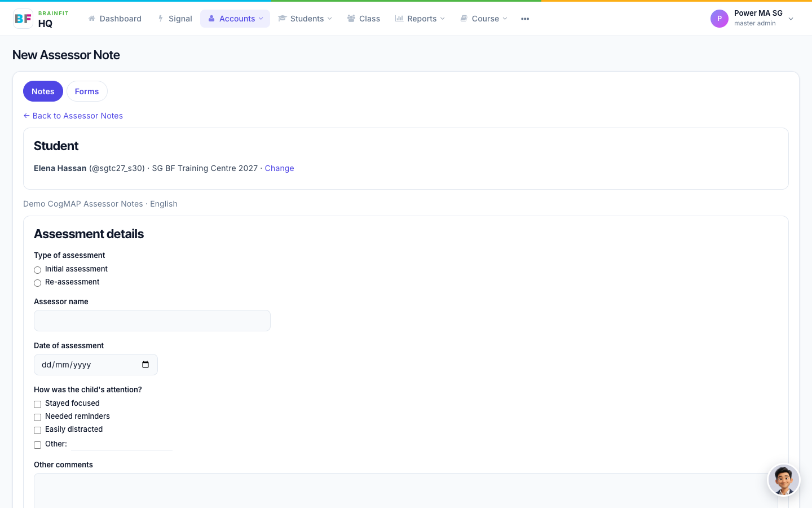The width and height of the screenshot is (812, 508).
Task: Click the purple P user avatar
Action: coord(720,19)
